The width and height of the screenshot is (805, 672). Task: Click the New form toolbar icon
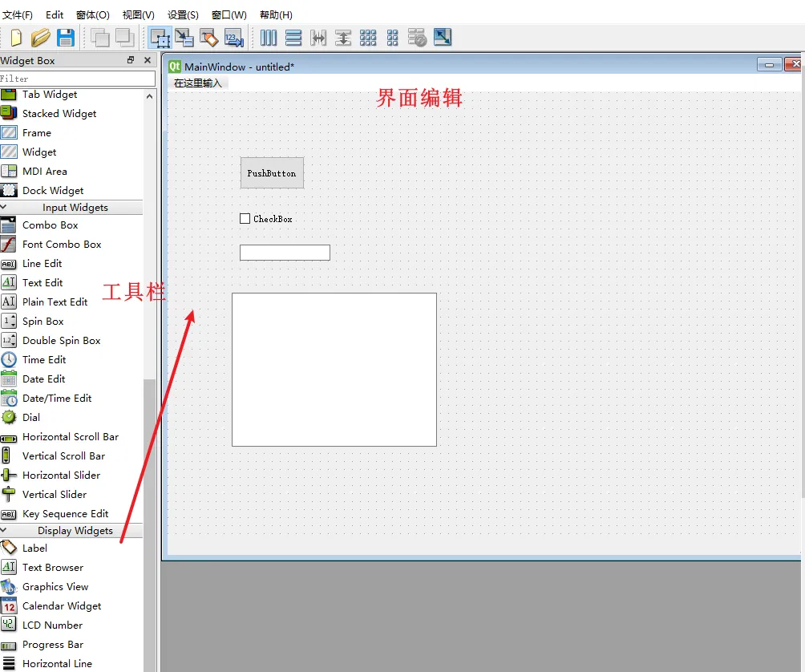(x=16, y=38)
